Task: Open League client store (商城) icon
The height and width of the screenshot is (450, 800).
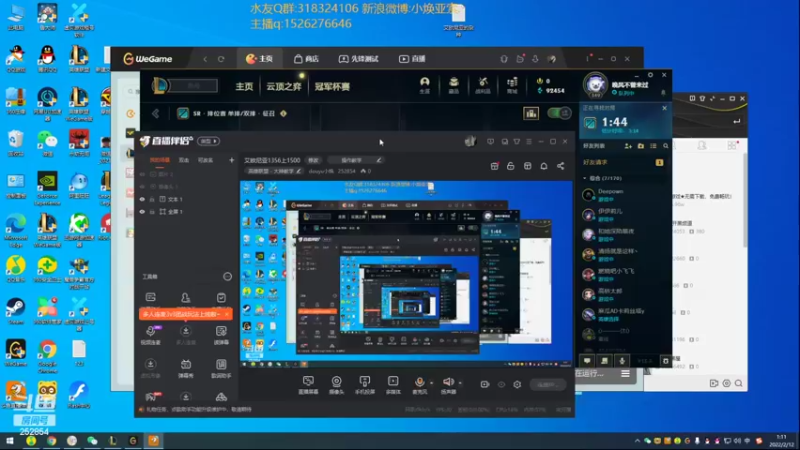Action: 512,85
